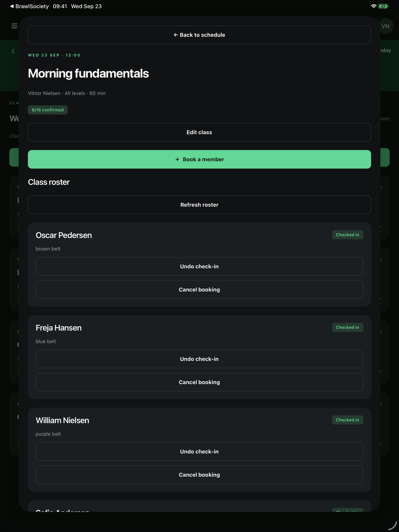Go back to schedule
The width and height of the screenshot is (399, 532).
(199, 35)
